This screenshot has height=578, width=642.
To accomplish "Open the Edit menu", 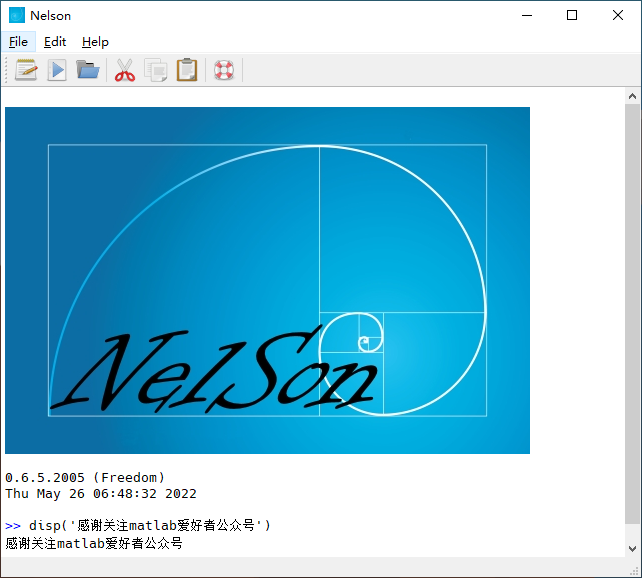I will [55, 42].
